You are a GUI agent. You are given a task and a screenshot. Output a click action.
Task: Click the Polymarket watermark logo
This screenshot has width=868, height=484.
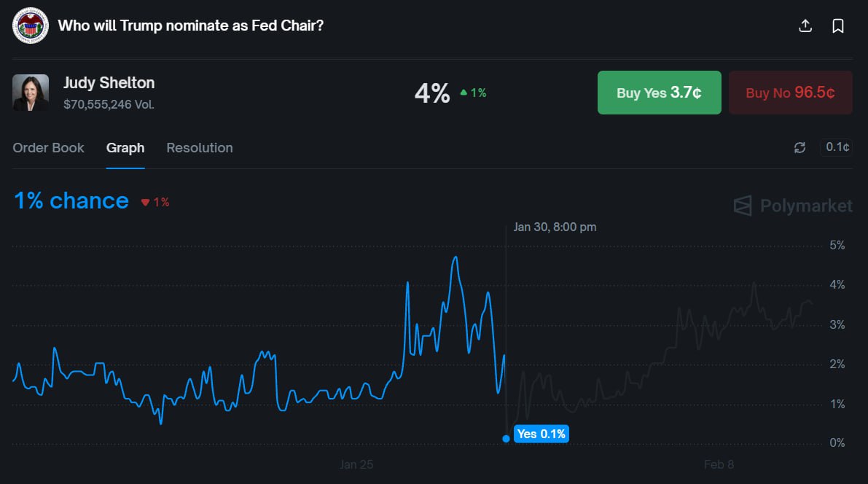[x=792, y=206]
